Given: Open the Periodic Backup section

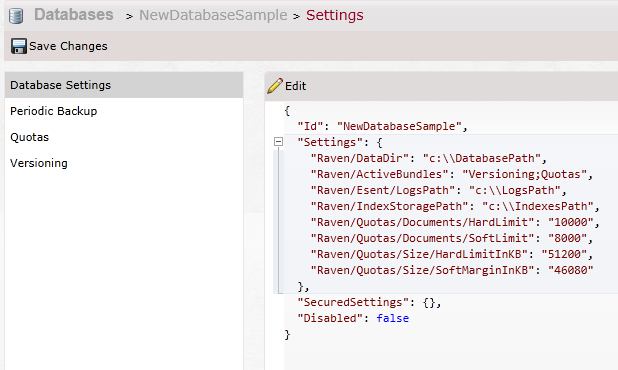Looking at the screenshot, I should click(x=124, y=111).
